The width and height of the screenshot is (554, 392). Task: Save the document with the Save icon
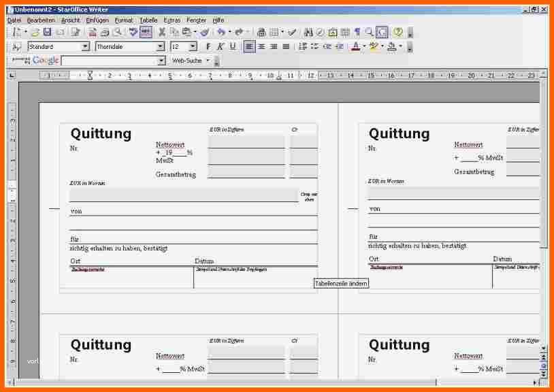pyautogui.click(x=48, y=32)
